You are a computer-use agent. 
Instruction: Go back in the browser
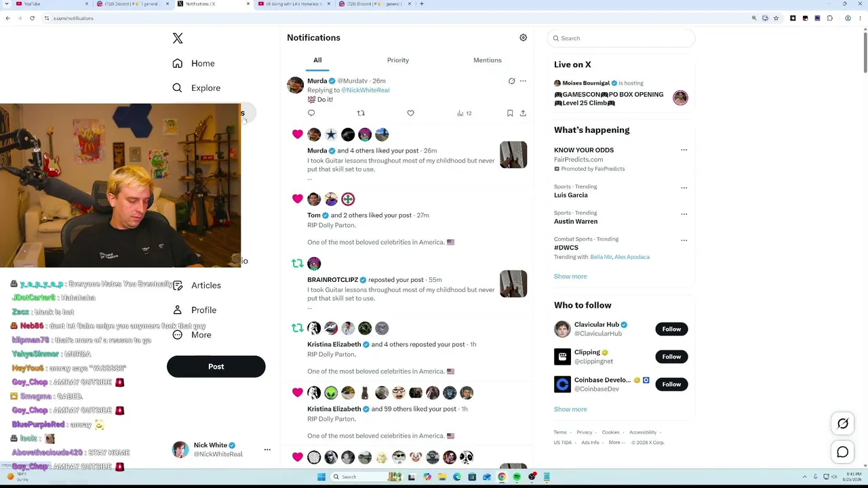point(7,18)
